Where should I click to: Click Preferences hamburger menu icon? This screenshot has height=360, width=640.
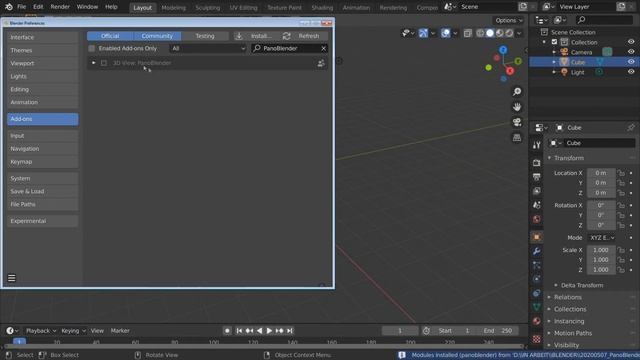11,278
